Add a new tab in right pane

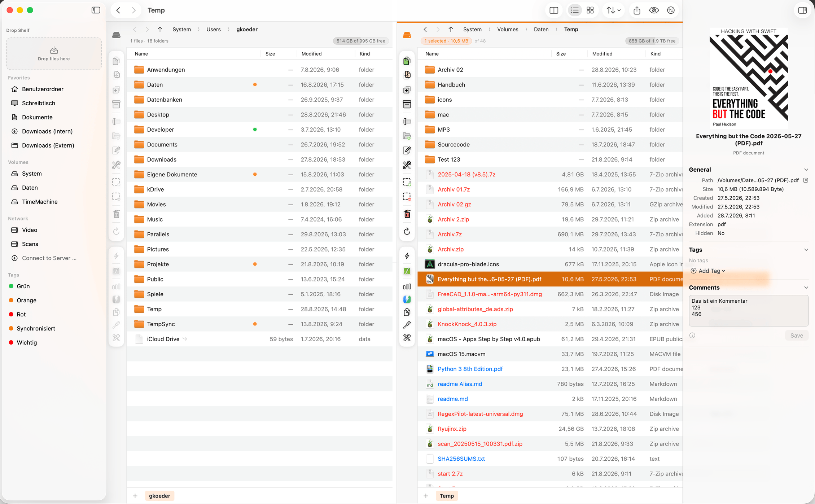pyautogui.click(x=426, y=496)
